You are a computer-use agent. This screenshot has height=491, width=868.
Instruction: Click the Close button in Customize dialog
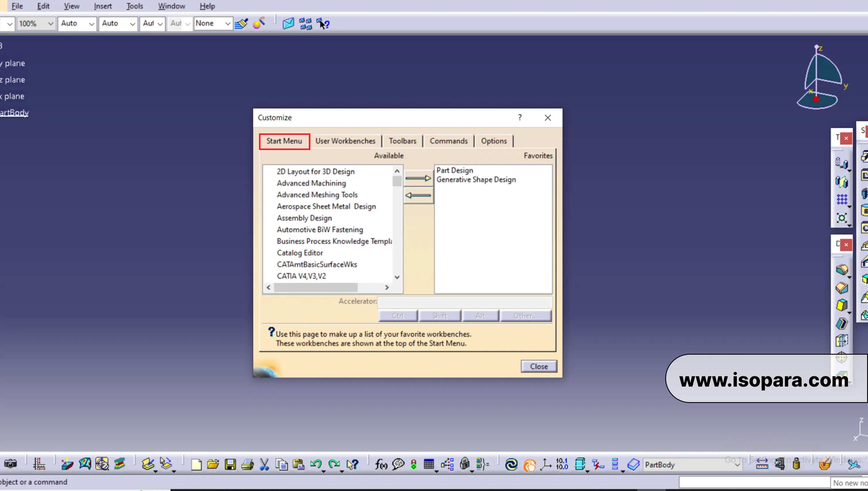[x=538, y=366]
